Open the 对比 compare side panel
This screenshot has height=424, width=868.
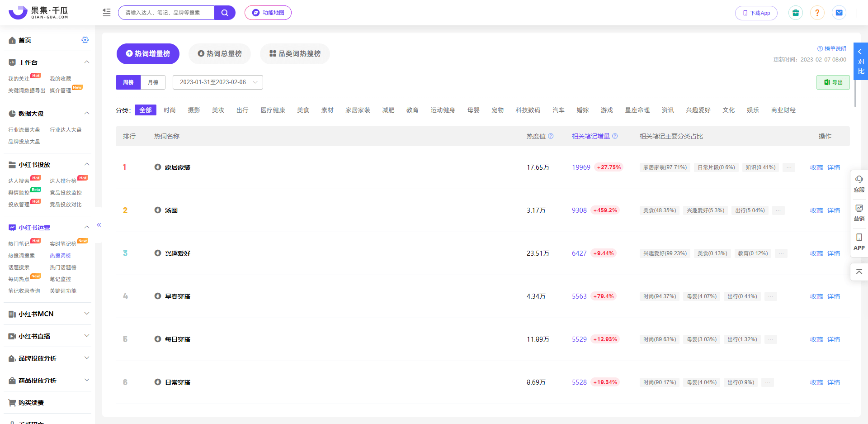[861, 61]
